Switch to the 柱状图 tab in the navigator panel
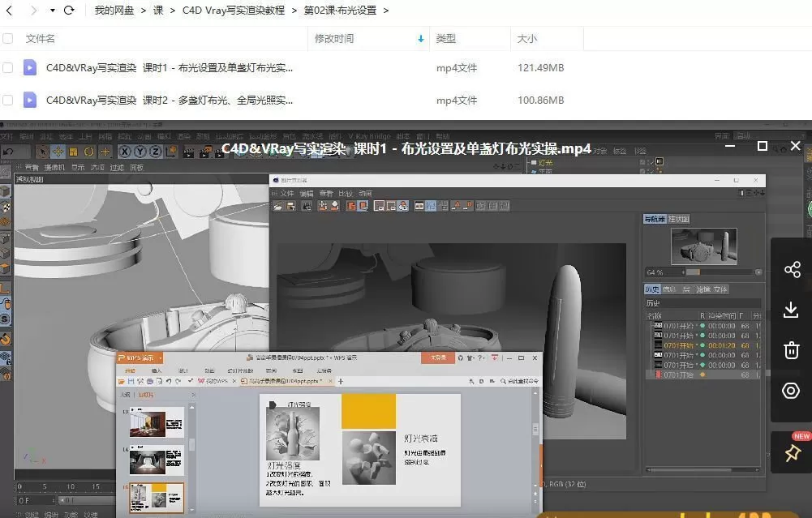Screen dimensions: 812x518 (678, 219)
